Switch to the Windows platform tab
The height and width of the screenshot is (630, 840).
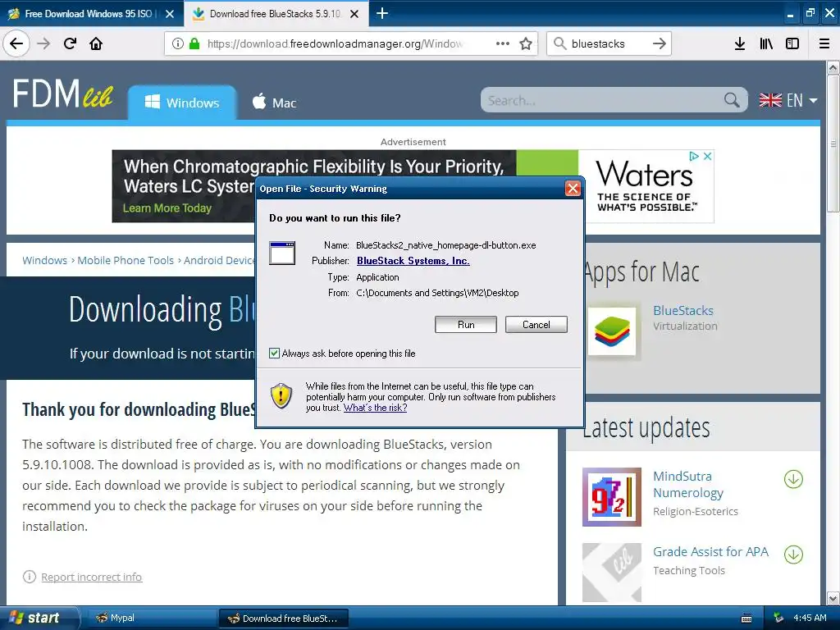(x=182, y=103)
